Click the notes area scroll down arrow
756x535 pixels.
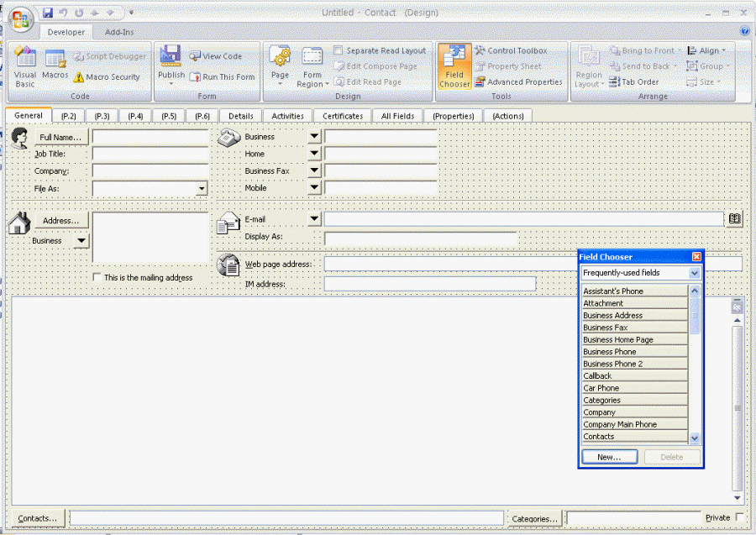pyautogui.click(x=737, y=498)
